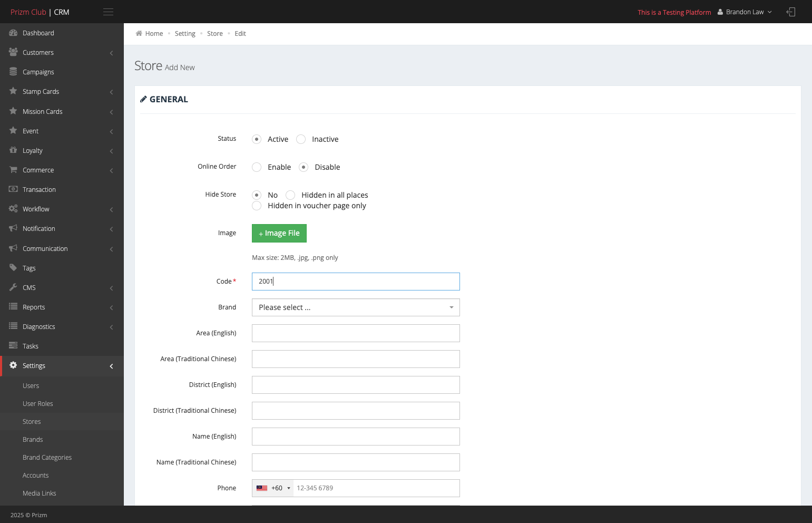Open the Users settings submenu item
The height and width of the screenshot is (523, 812).
point(31,385)
